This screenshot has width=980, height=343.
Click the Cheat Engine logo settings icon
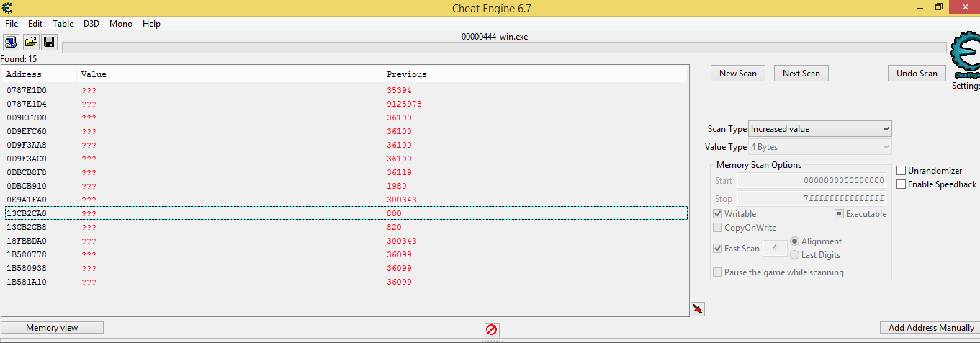[965, 55]
